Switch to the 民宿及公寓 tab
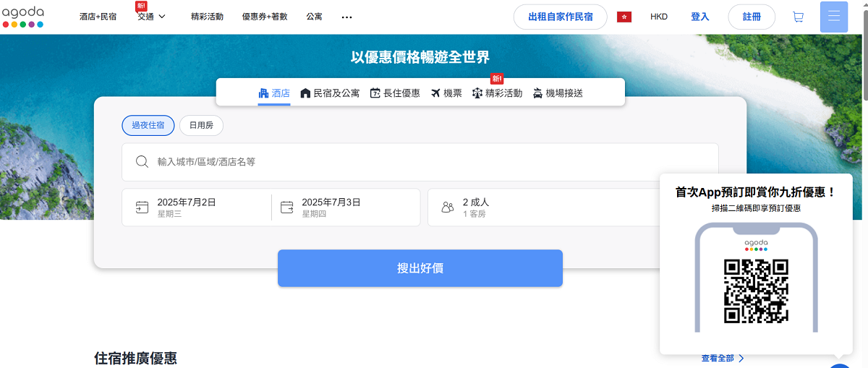 (330, 93)
